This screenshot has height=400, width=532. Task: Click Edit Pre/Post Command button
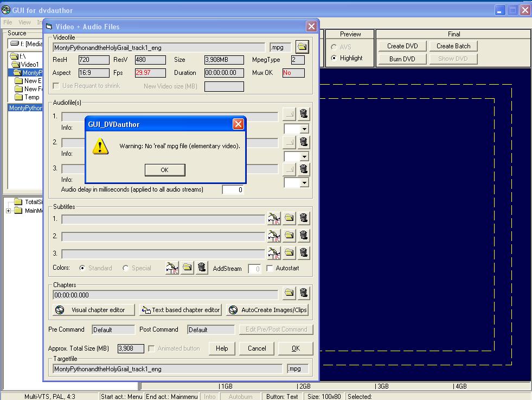click(276, 329)
